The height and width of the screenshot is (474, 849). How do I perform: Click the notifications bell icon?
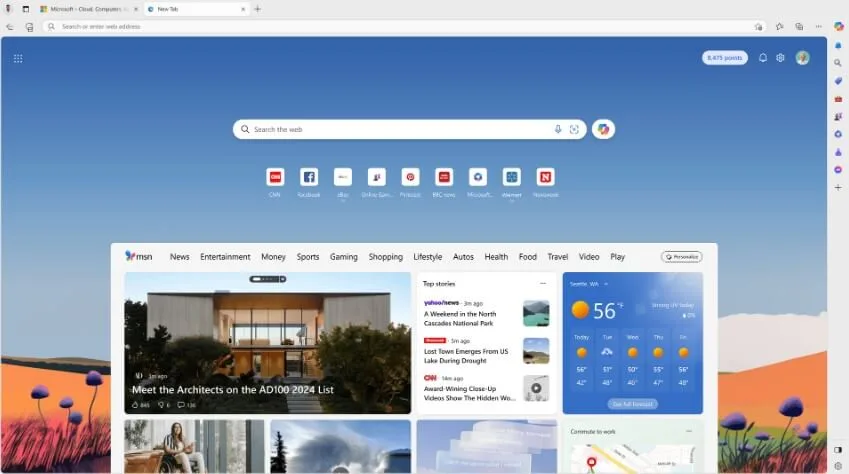coord(763,58)
